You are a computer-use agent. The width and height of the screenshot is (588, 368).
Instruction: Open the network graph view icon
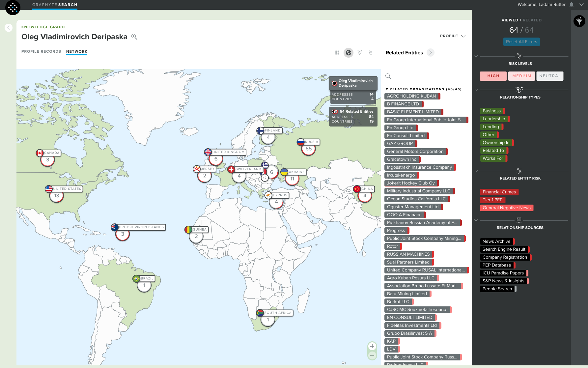tap(360, 53)
